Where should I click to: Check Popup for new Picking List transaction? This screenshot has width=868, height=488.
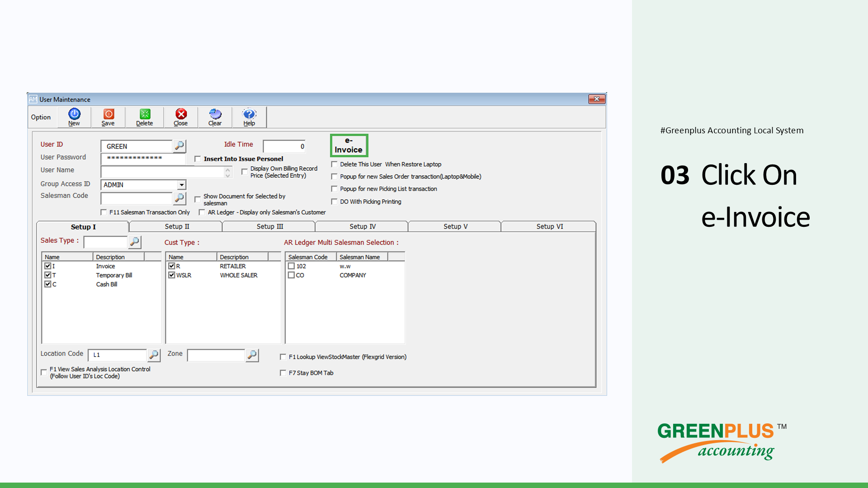point(335,188)
